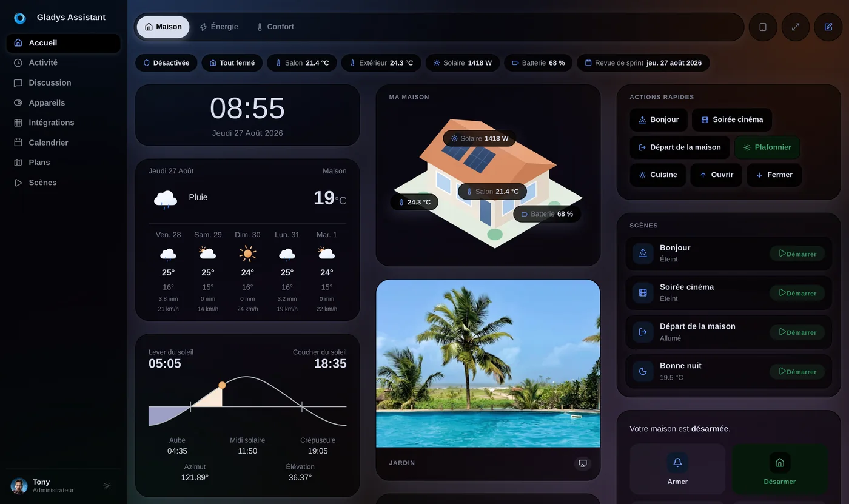
Task: Arm the house alarm with Armer
Action: tap(677, 469)
